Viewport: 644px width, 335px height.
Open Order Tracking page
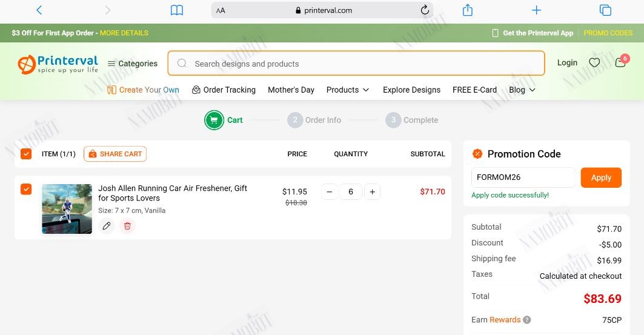point(224,90)
